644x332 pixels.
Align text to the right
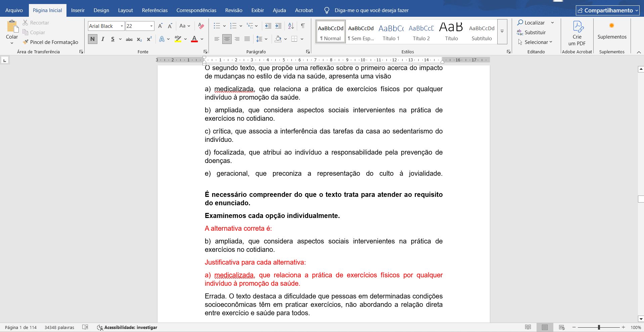pyautogui.click(x=237, y=39)
